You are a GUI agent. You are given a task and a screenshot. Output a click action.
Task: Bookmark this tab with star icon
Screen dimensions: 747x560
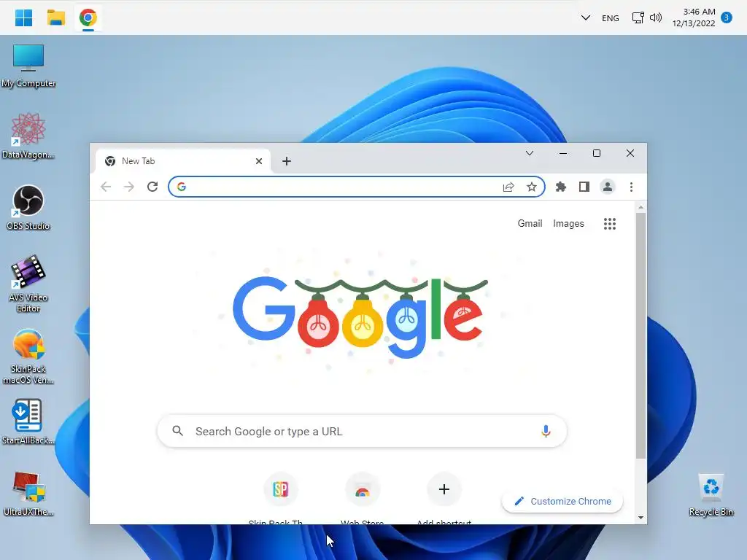point(532,187)
